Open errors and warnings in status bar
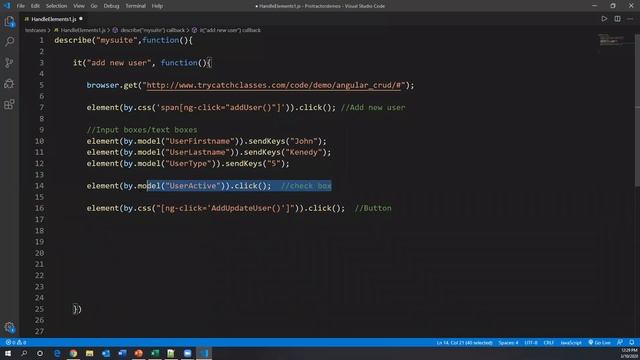 tap(16, 342)
